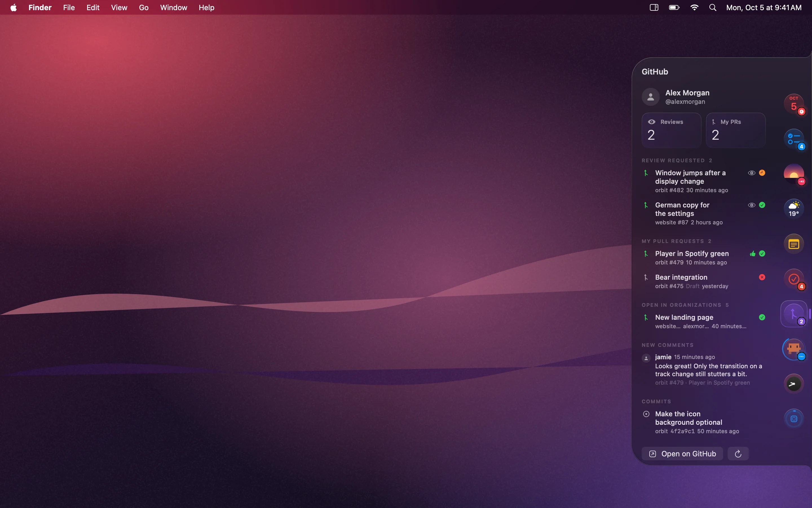The height and width of the screenshot is (508, 812).
Task: Open the terminal prompt sidebar icon
Action: pos(794,384)
